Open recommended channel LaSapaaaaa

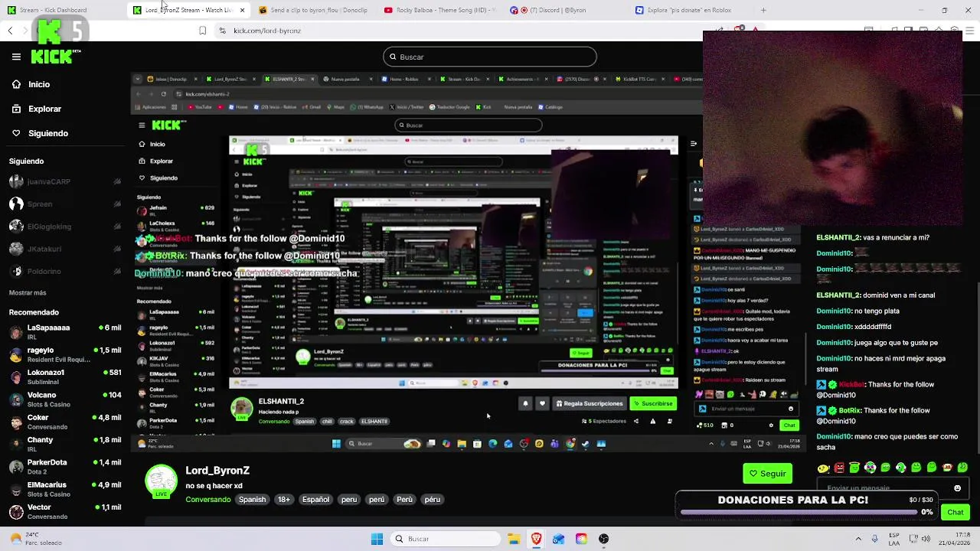[x=65, y=331]
